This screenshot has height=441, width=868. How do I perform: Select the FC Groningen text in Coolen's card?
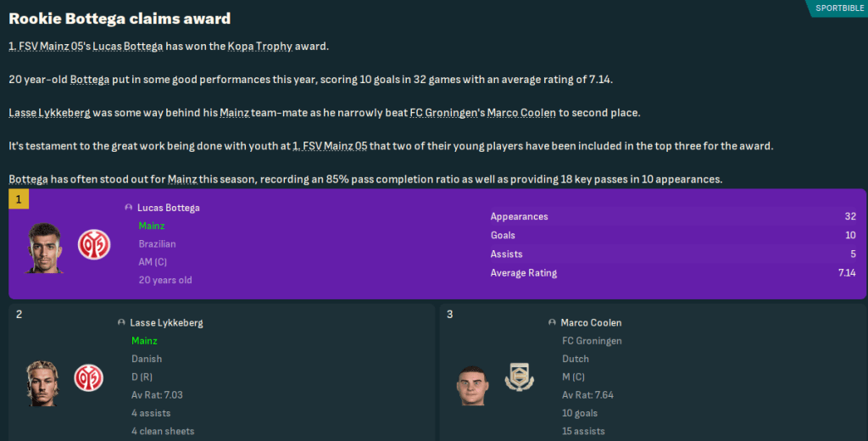[592, 341]
